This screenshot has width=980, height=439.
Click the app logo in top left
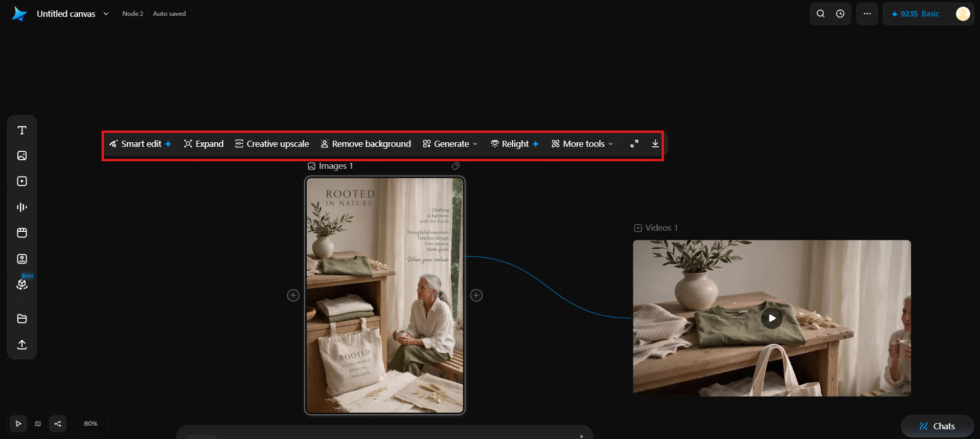pos(19,14)
